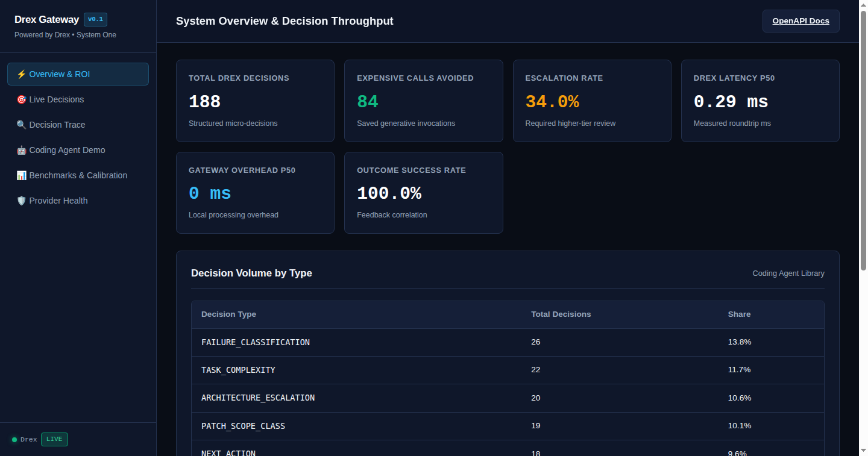This screenshot has height=456, width=868.
Task: Click the shield icon beside Provider Health
Action: tap(21, 201)
